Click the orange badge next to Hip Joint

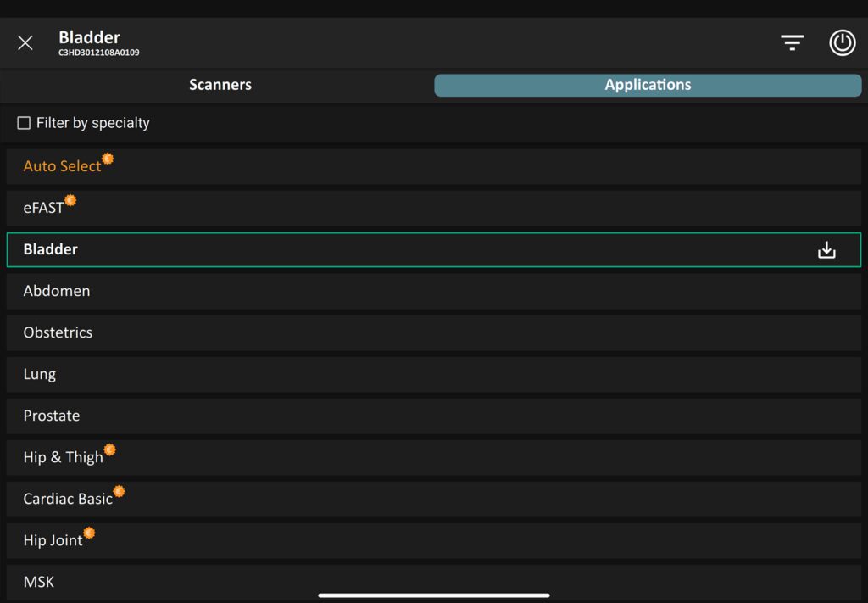[90, 533]
